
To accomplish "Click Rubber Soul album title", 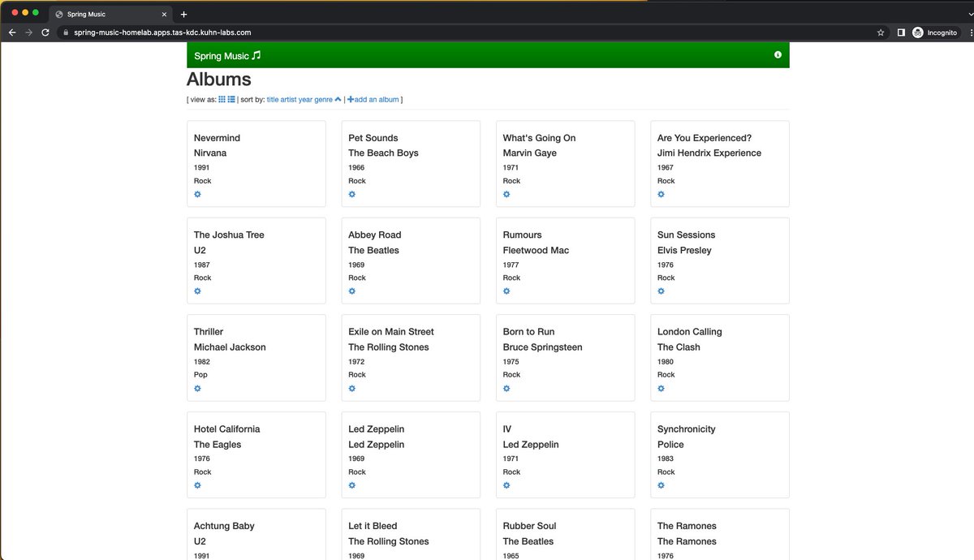I will click(x=530, y=526).
